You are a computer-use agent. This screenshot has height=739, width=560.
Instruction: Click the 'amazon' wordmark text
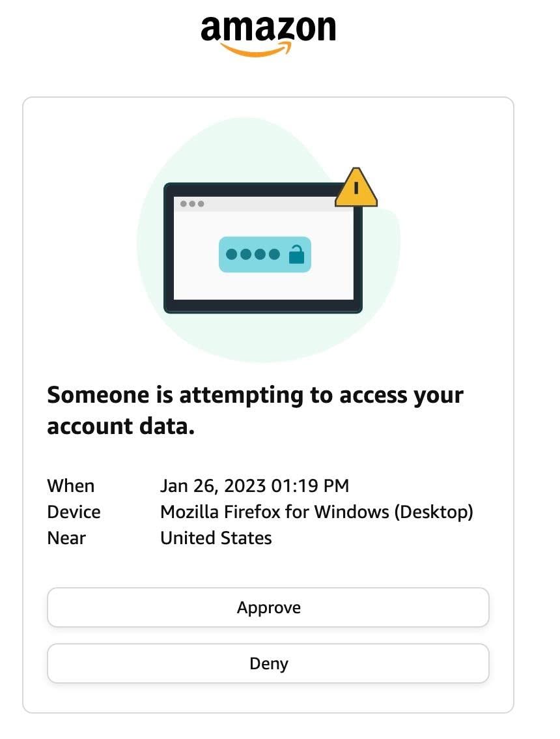click(x=268, y=29)
